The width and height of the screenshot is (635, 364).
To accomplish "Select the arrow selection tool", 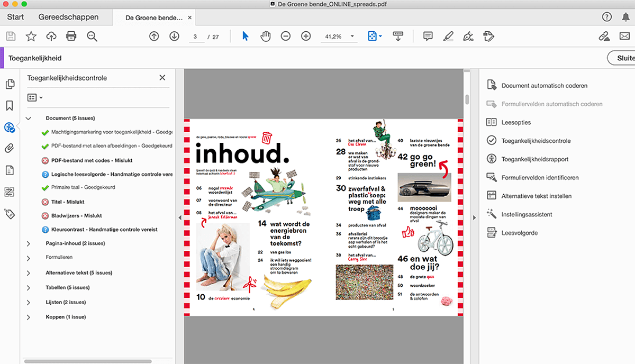I will coord(245,36).
